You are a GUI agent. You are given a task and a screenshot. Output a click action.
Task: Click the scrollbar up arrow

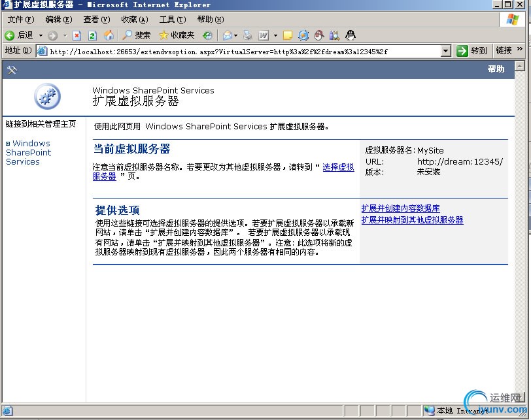[520, 65]
